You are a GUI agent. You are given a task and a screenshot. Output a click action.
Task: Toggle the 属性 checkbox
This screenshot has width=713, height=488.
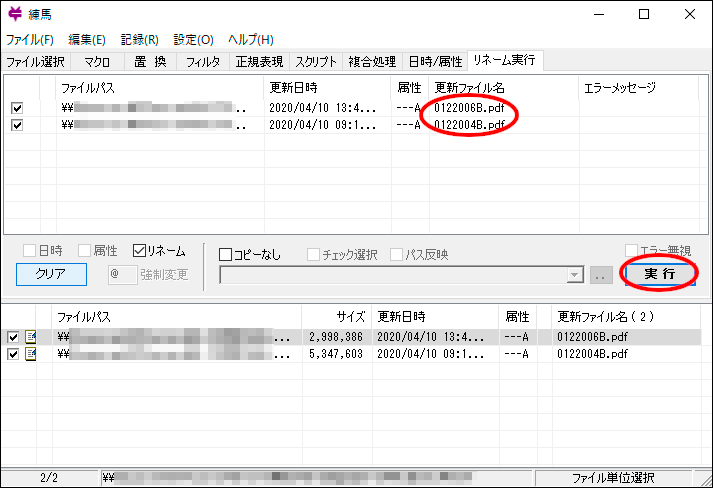coord(84,250)
